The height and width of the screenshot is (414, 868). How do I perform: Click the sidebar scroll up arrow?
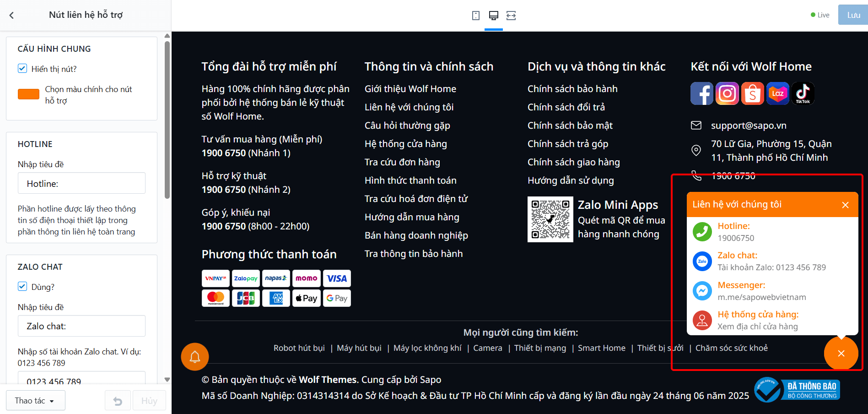coord(167,36)
